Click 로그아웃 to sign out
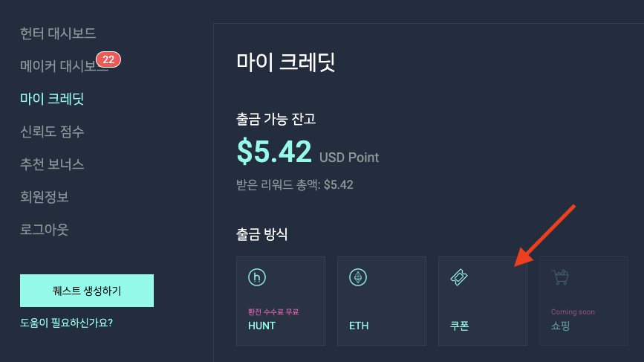644x362 pixels. [45, 230]
